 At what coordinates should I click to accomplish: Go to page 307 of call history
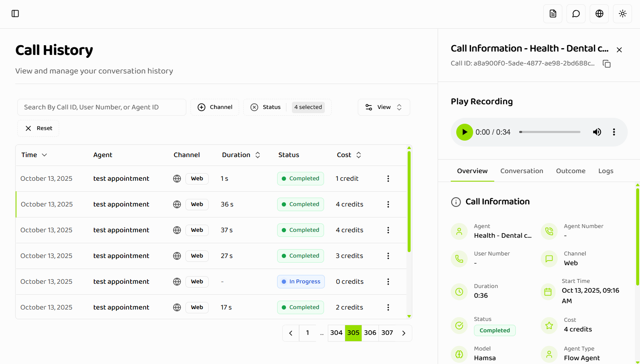[x=387, y=333]
